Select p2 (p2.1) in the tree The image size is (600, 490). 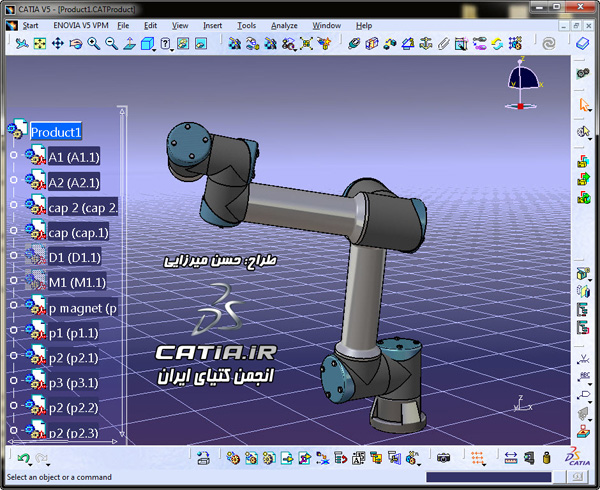pos(73,358)
